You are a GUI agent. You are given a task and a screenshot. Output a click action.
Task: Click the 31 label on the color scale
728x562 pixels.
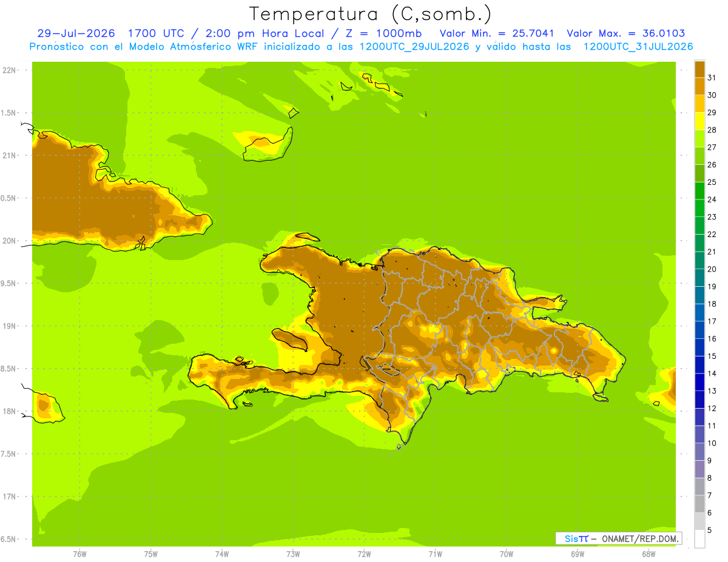click(712, 78)
